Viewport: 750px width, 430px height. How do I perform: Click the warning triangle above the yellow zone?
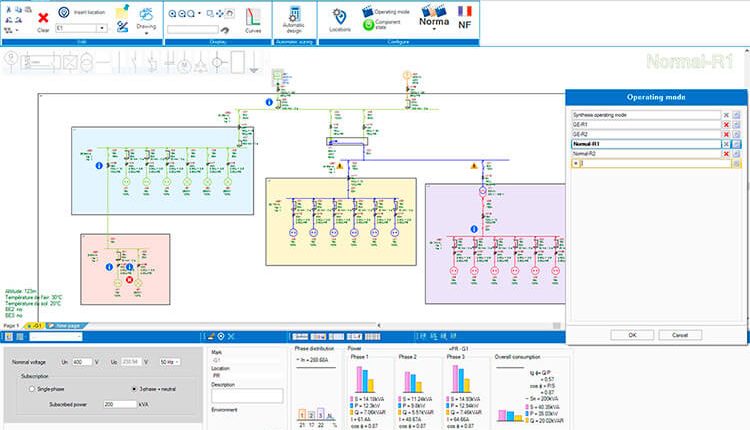340,166
